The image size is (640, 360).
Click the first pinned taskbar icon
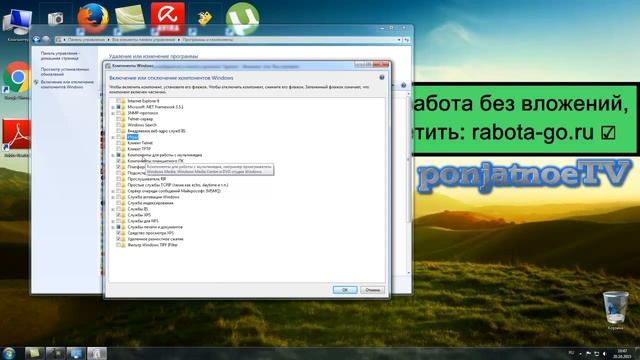tap(34, 353)
